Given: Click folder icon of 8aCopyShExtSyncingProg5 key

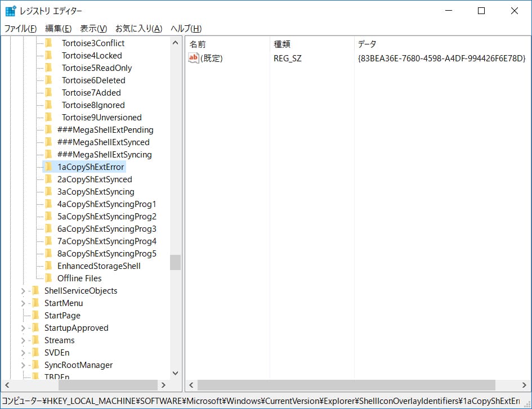Looking at the screenshot, I should click(49, 253).
